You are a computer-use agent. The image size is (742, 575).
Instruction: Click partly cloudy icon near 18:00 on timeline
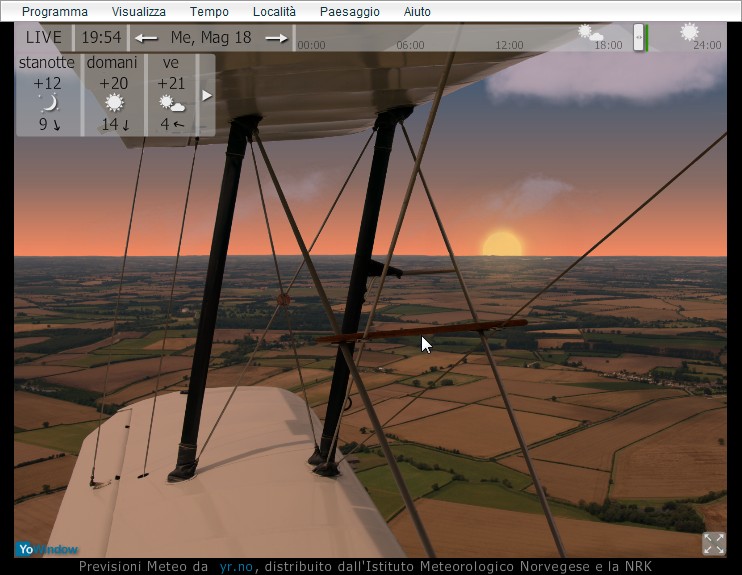pyautogui.click(x=590, y=33)
